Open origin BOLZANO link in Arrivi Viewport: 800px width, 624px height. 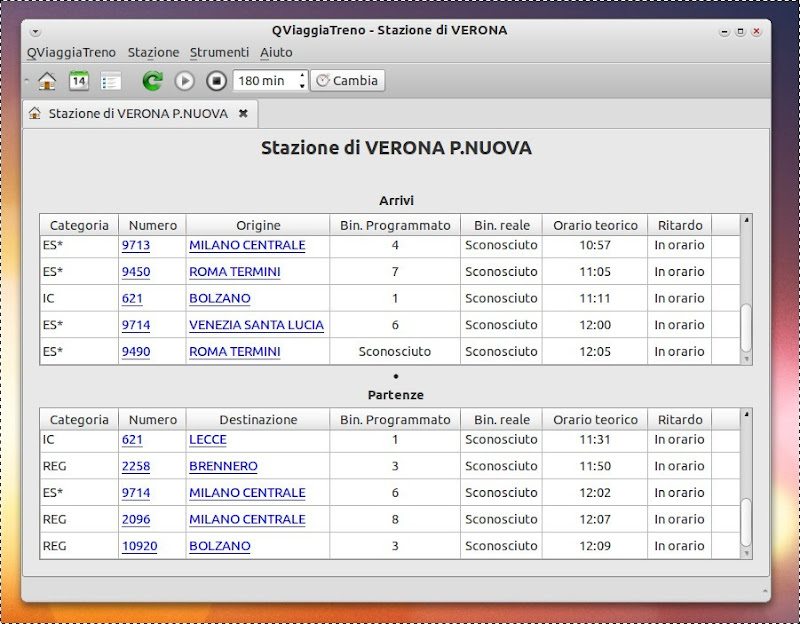coord(219,298)
